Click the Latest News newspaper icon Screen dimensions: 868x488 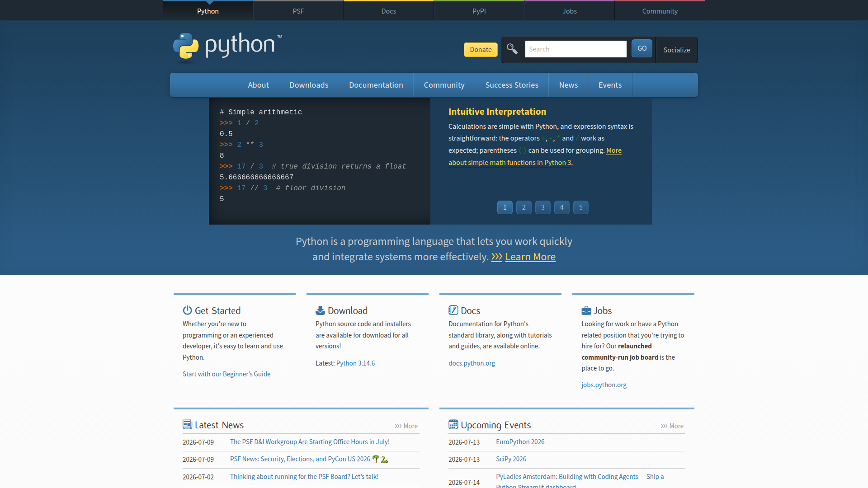pyautogui.click(x=187, y=425)
